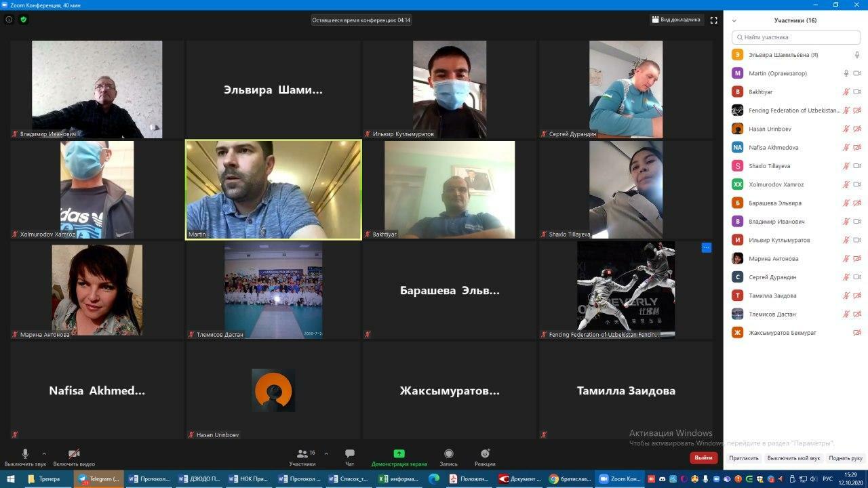Click Владимир Иванович's camera icon in list
This screenshot has width=868, height=488.
tap(857, 222)
